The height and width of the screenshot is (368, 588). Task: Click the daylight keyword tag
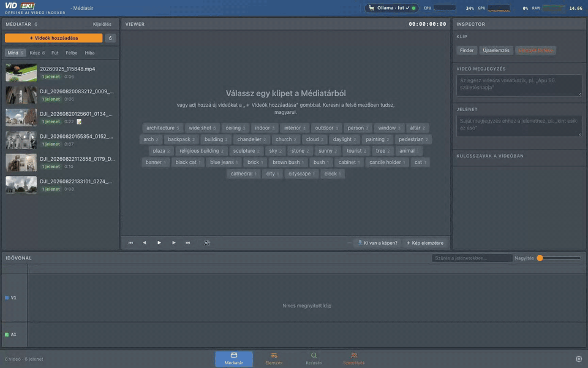click(344, 139)
